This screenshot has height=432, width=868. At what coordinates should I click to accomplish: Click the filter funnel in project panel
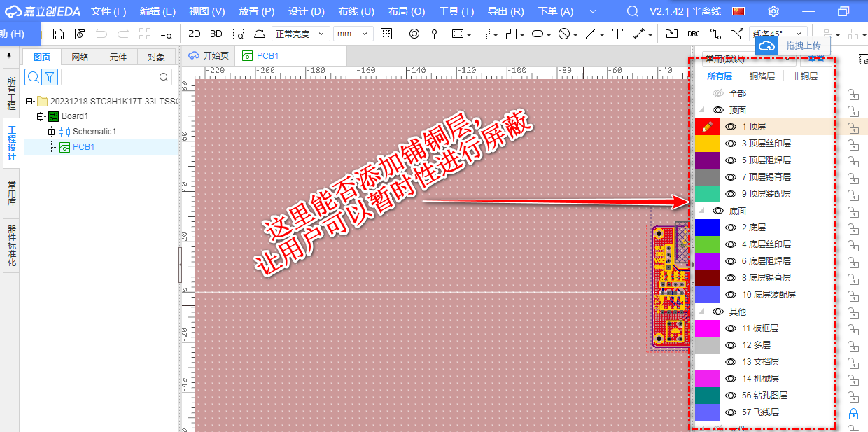tap(50, 77)
